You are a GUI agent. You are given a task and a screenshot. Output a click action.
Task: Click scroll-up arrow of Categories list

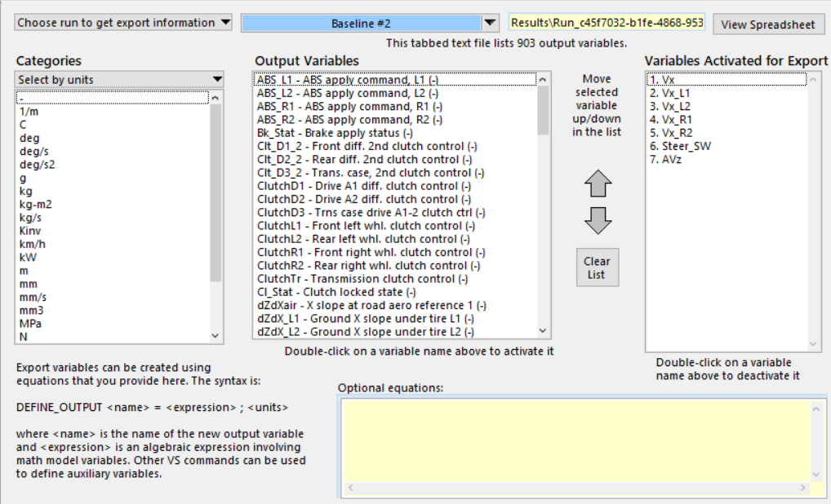pos(216,98)
